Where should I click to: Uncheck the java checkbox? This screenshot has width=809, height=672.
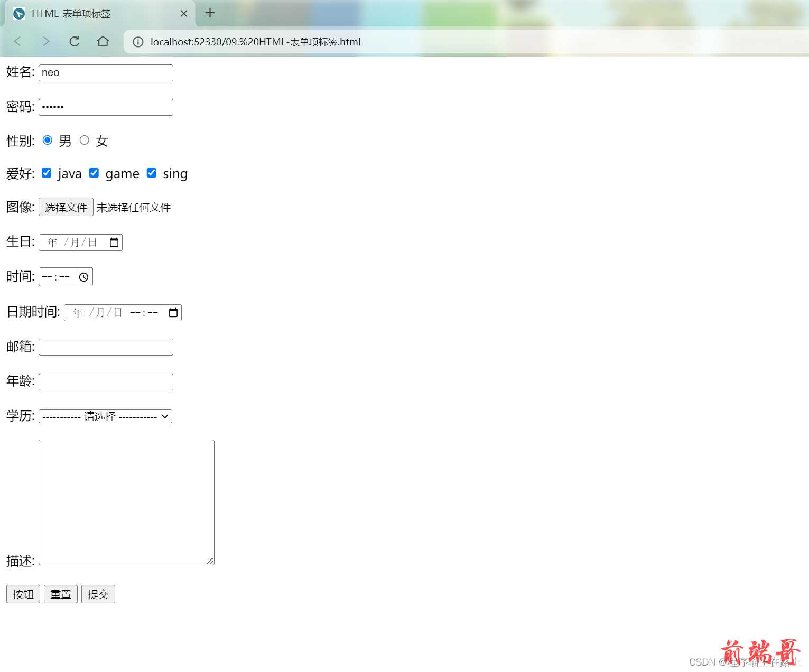click(47, 173)
